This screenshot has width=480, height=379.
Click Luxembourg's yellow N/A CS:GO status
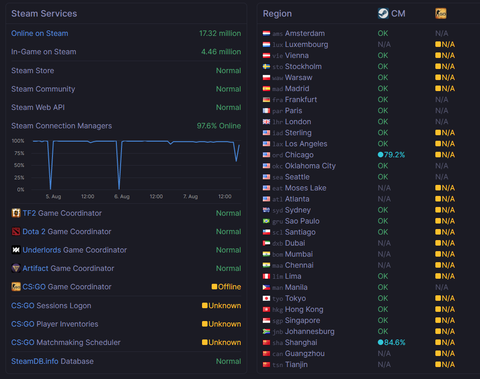point(445,44)
